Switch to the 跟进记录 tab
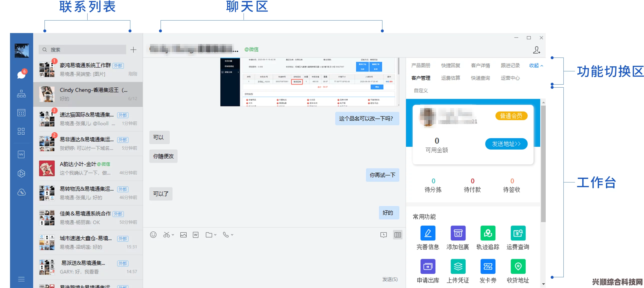This screenshot has height=288, width=644. (x=510, y=66)
